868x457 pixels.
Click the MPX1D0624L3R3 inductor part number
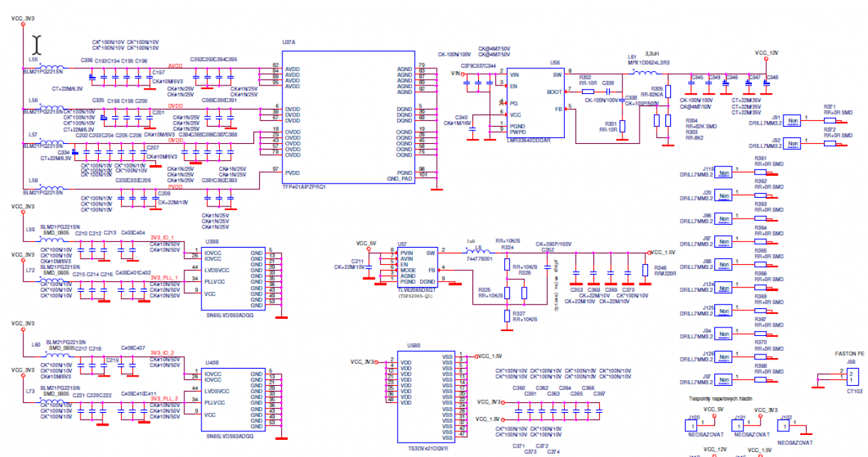[x=648, y=63]
